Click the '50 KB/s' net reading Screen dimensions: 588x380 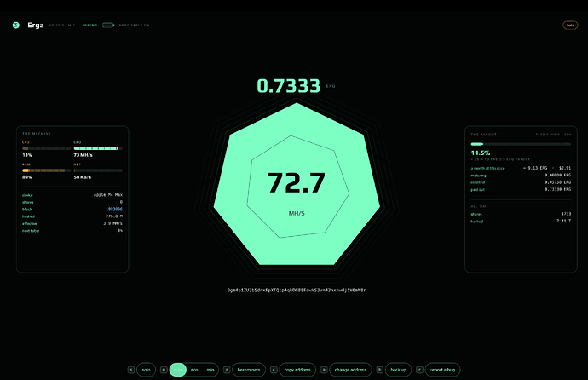(82, 177)
